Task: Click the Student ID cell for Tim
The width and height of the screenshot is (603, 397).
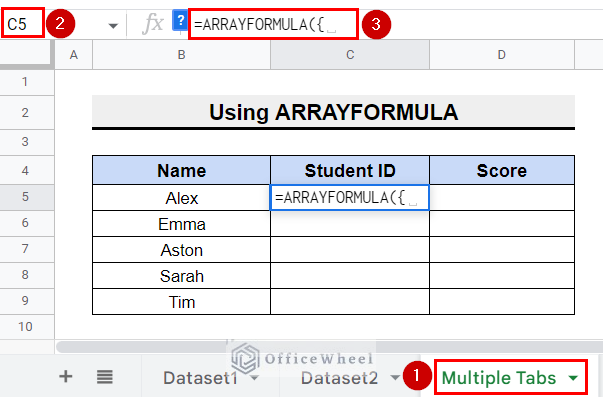Action: [350, 302]
